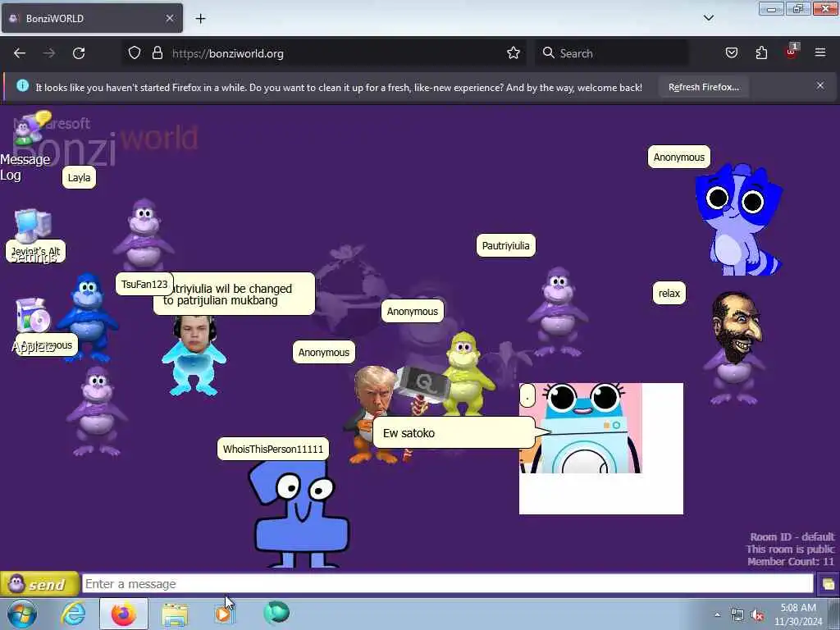
Task: Click the Firefox Search box
Action: point(612,53)
